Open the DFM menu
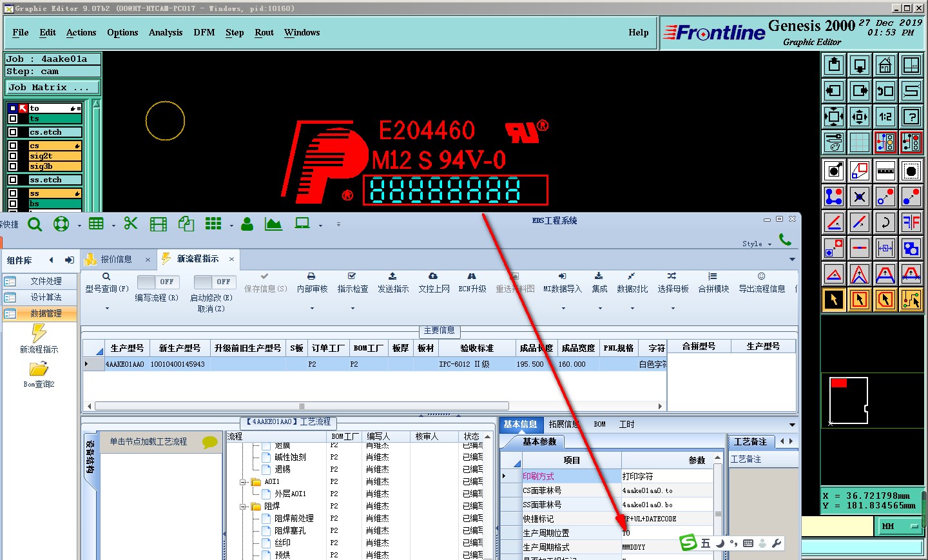 tap(204, 32)
